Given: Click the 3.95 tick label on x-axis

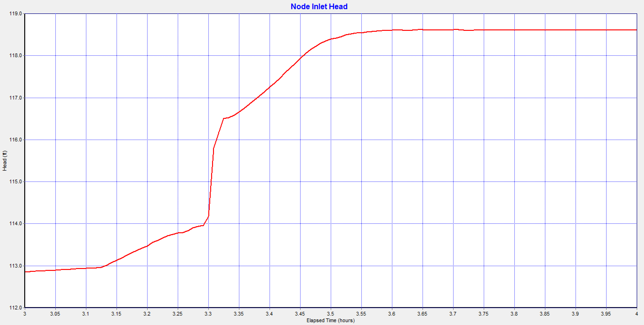Looking at the screenshot, I should pos(606,314).
